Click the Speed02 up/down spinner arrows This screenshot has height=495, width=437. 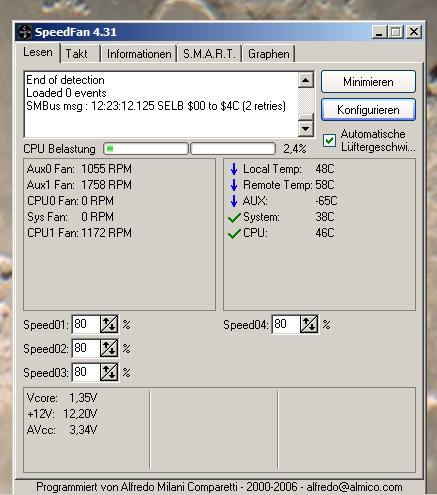pos(109,348)
